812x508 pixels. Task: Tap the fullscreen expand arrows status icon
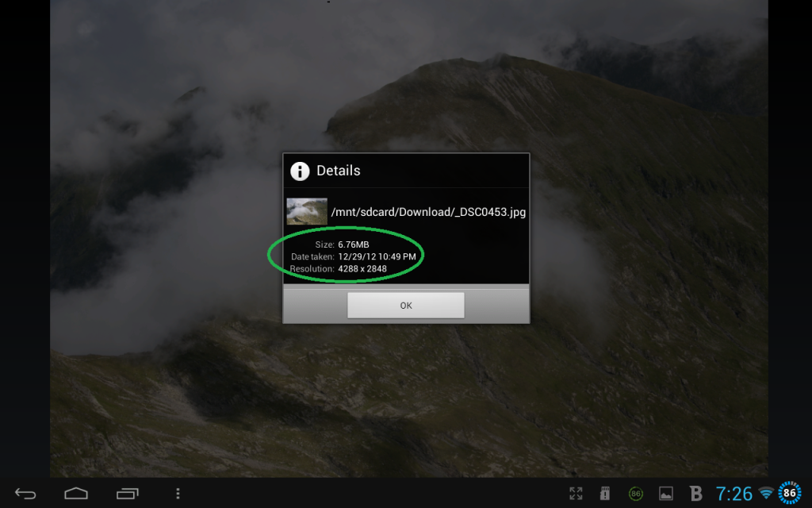[576, 494]
